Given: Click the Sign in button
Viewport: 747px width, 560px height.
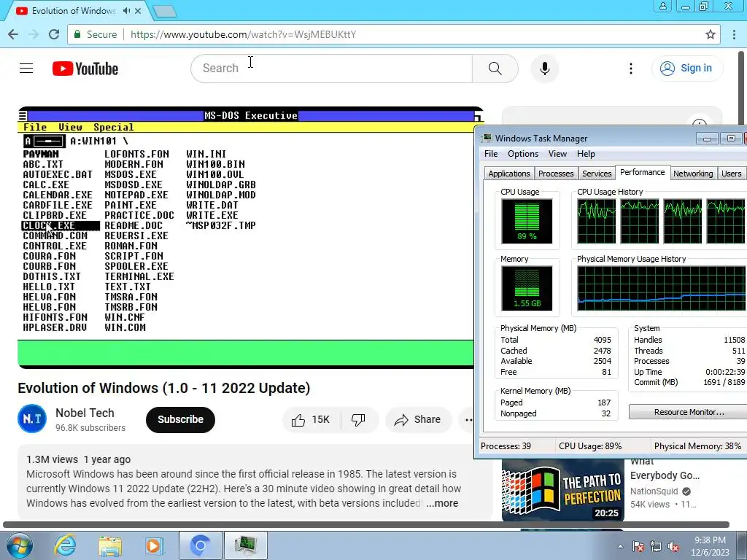Looking at the screenshot, I should 687,68.
